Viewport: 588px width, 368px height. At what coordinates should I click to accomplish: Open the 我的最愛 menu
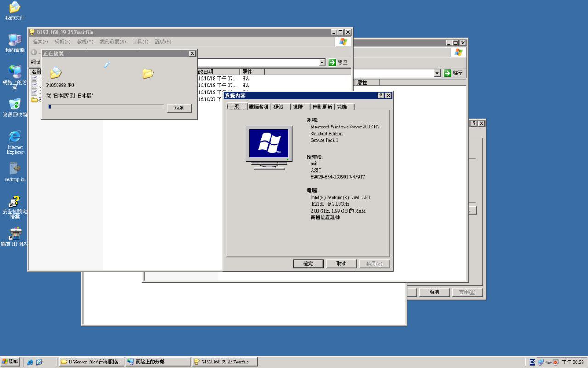point(113,42)
